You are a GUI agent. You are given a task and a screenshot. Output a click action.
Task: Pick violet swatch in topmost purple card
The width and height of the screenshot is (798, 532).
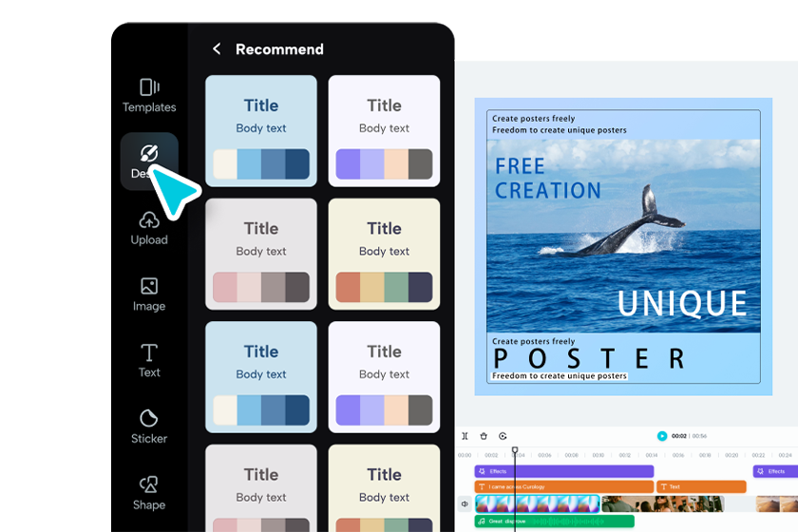coord(348,164)
